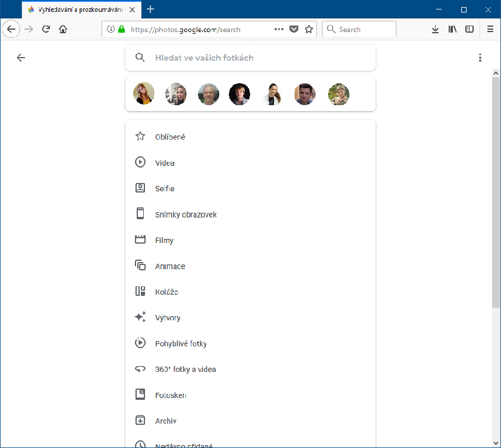
Task: Select the child outdoors face thumbnail
Action: click(339, 94)
